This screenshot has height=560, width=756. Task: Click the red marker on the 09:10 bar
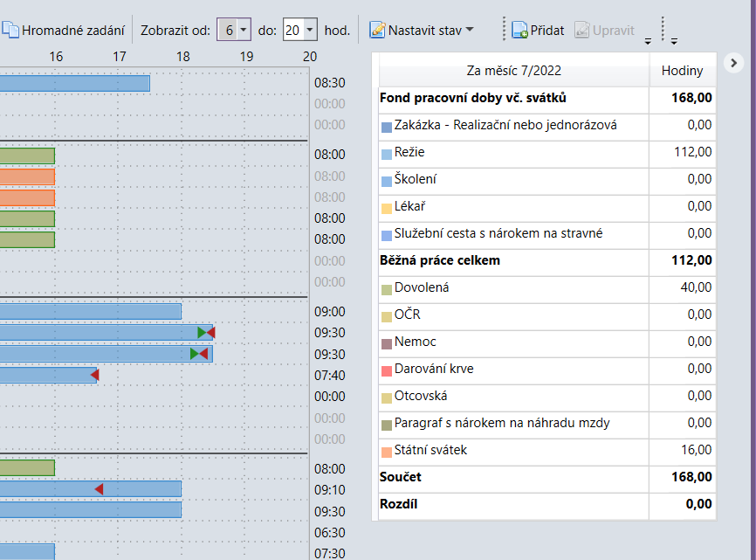click(x=99, y=489)
